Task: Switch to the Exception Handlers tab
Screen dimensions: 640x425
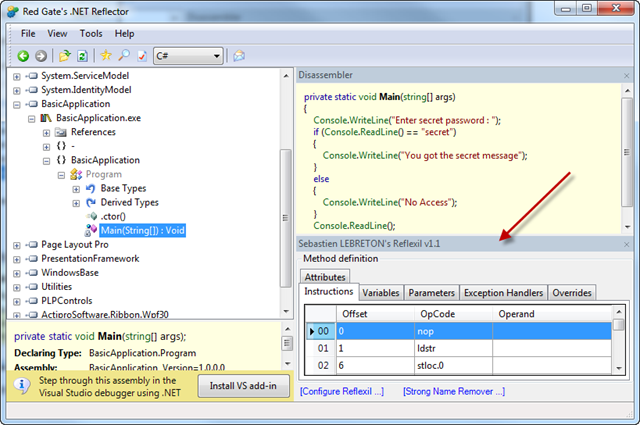Action: click(x=503, y=293)
